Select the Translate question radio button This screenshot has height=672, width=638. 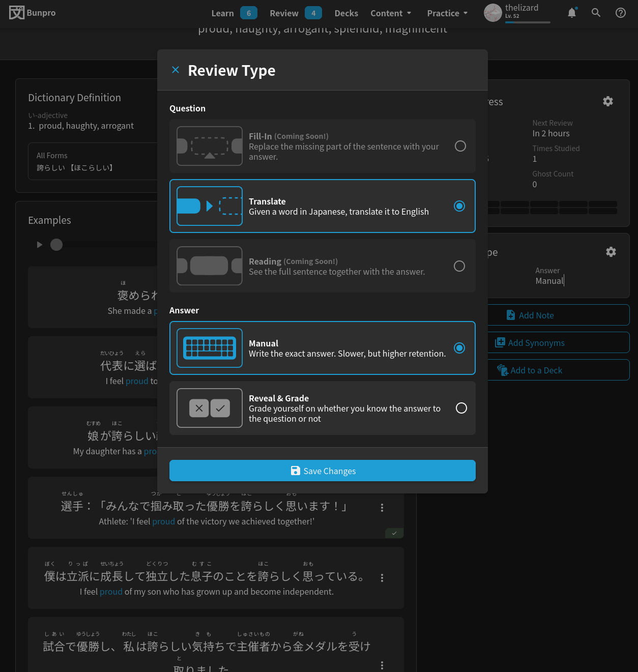(x=459, y=206)
